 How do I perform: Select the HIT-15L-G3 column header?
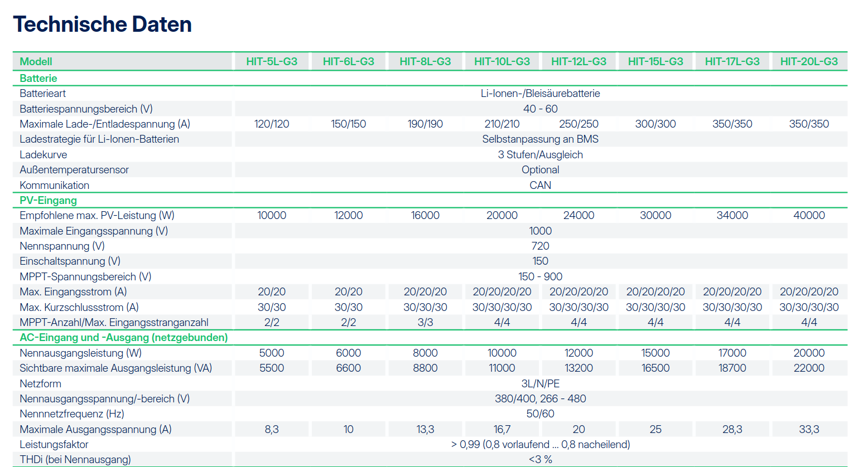point(655,61)
